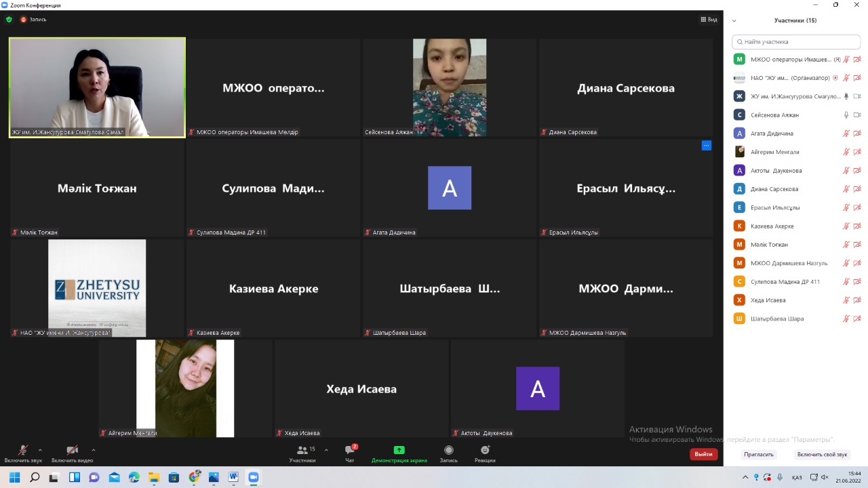This screenshot has height=488, width=868.
Task: Expand video options arrow next to camera
Action: pyautogui.click(x=93, y=450)
